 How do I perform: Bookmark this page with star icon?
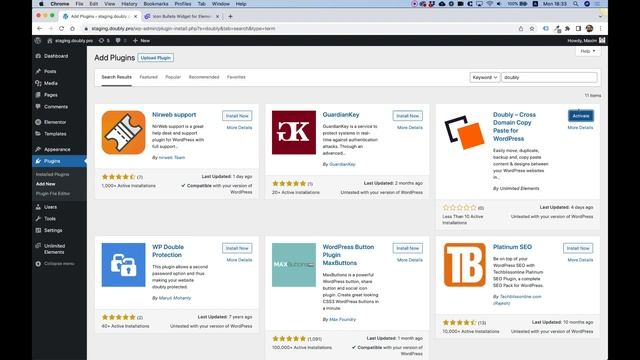point(532,29)
